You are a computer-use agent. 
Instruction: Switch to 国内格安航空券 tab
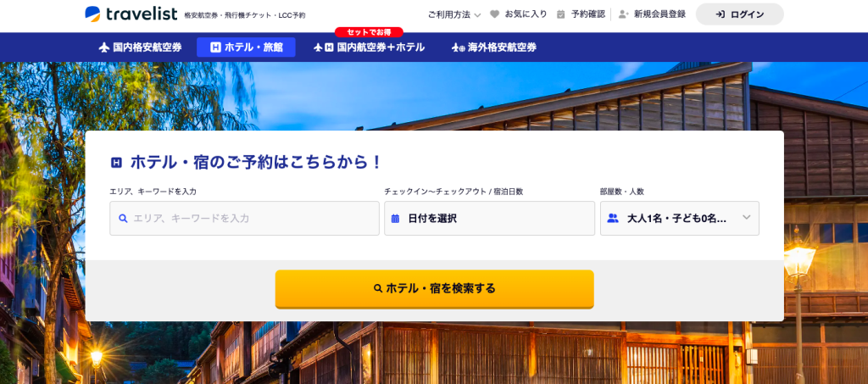[141, 47]
